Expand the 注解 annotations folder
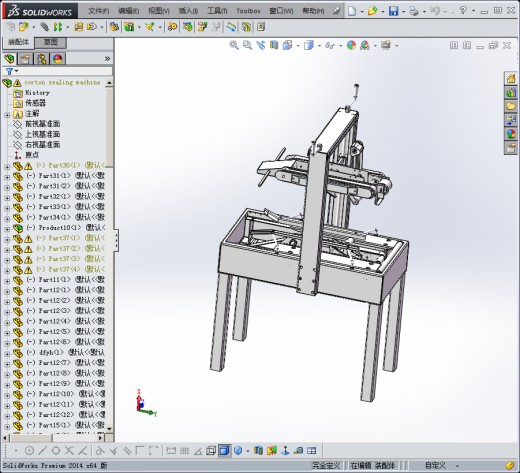Viewport: 520px width, 473px height. [7, 115]
